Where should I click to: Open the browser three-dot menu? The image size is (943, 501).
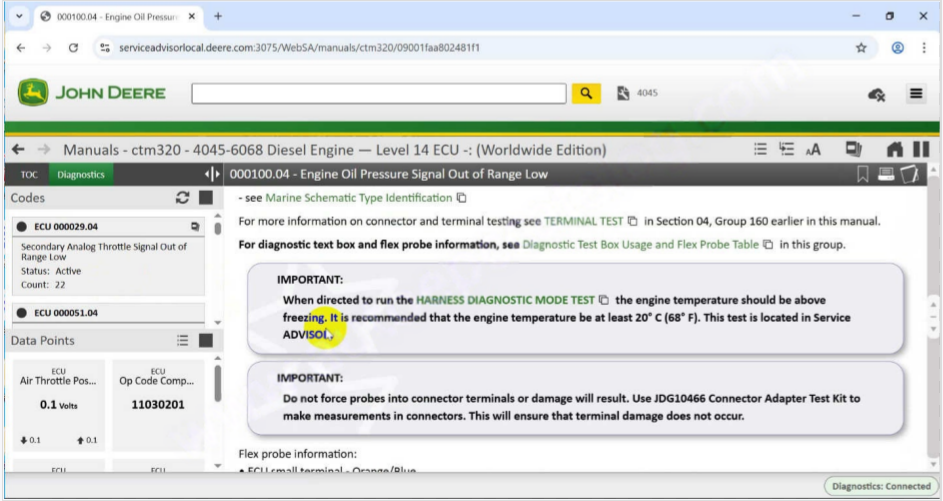[924, 48]
